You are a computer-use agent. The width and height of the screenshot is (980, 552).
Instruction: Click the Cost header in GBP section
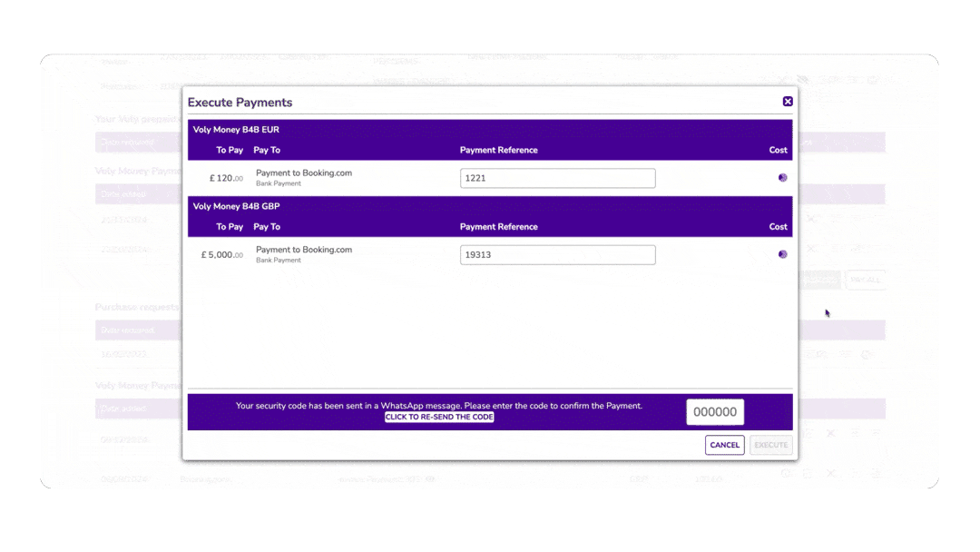(x=779, y=227)
